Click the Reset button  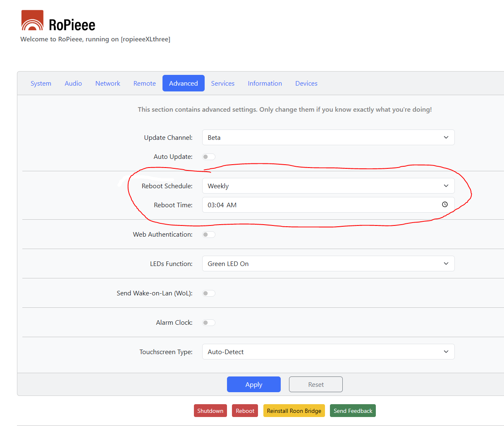click(x=315, y=384)
